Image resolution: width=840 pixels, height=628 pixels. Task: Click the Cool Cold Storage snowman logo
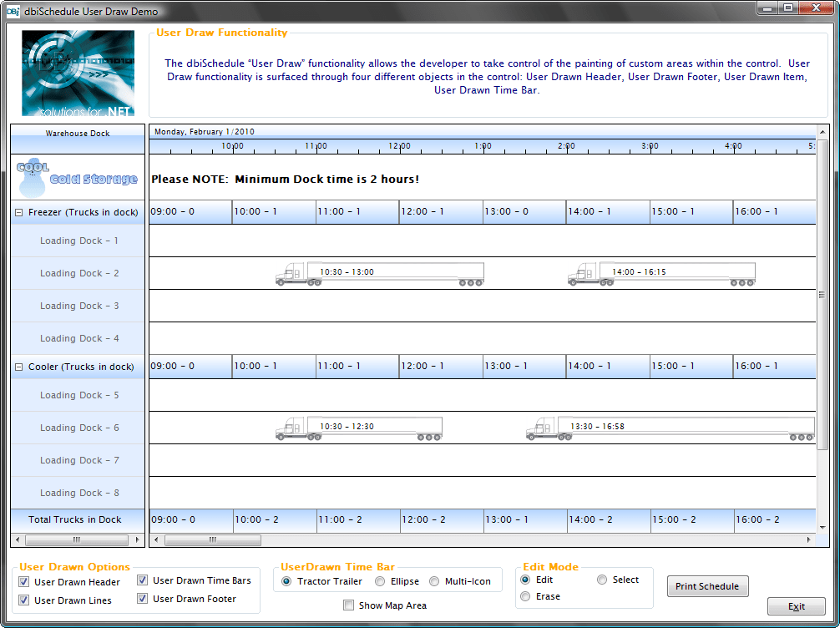coord(77,177)
